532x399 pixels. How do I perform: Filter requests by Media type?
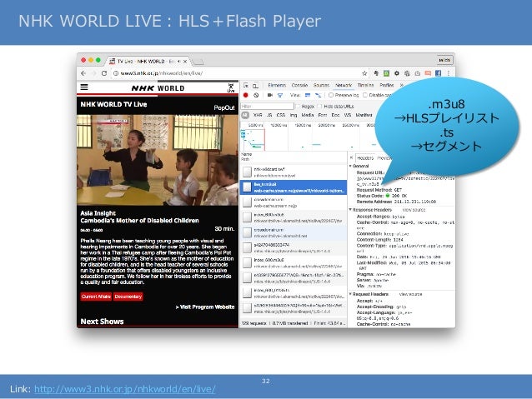(x=308, y=115)
